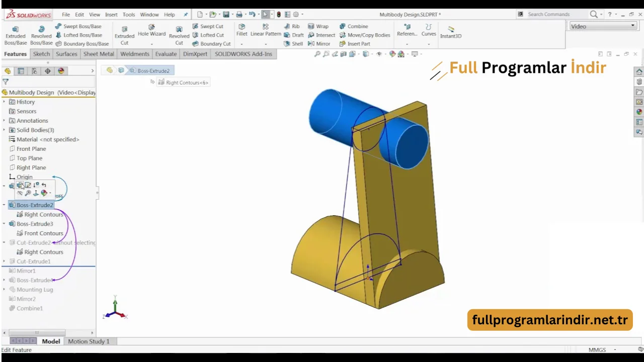Switch to Sheet Metal tab
Screen dimensions: 644x362
(99, 54)
